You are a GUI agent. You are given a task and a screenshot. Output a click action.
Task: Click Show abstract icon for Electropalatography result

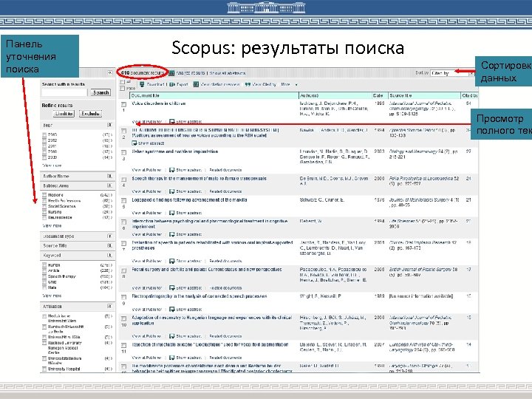coord(172,309)
